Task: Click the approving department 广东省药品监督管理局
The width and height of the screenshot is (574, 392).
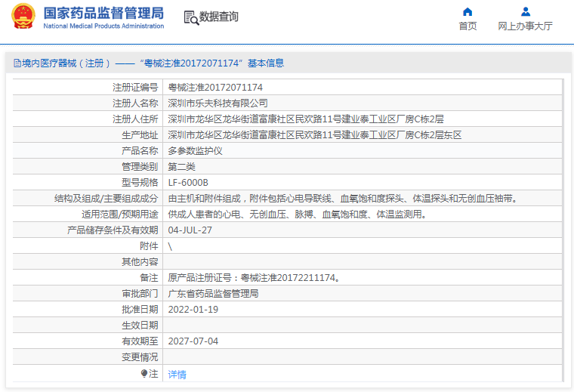Action: click(x=213, y=294)
